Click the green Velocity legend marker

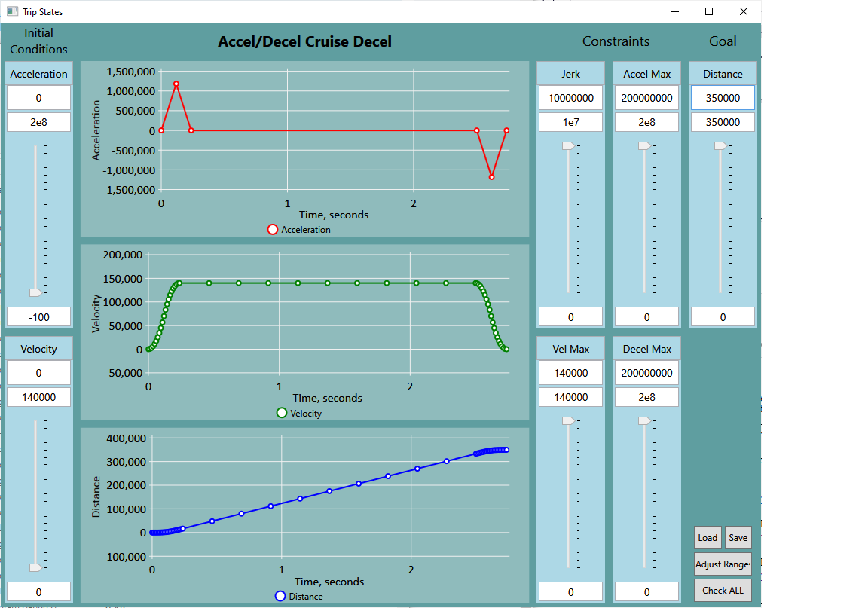coord(282,413)
